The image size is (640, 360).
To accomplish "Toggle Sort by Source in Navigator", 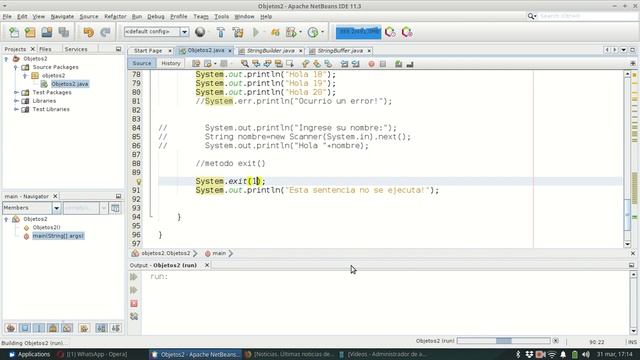I will [x=116, y=328].
